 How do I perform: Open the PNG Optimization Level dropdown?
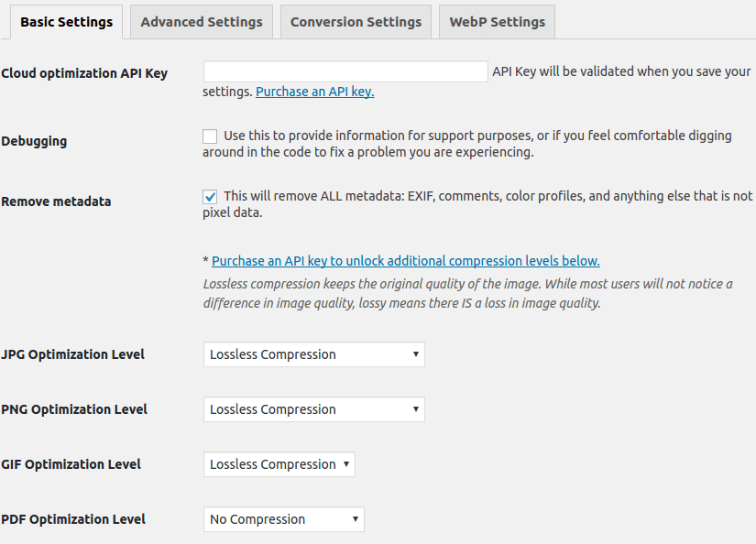pos(313,409)
